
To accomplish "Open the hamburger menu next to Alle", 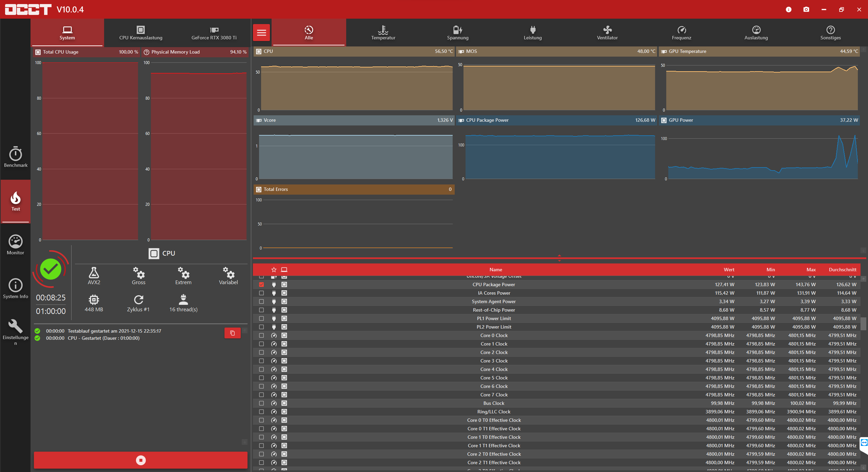I will [x=261, y=32].
